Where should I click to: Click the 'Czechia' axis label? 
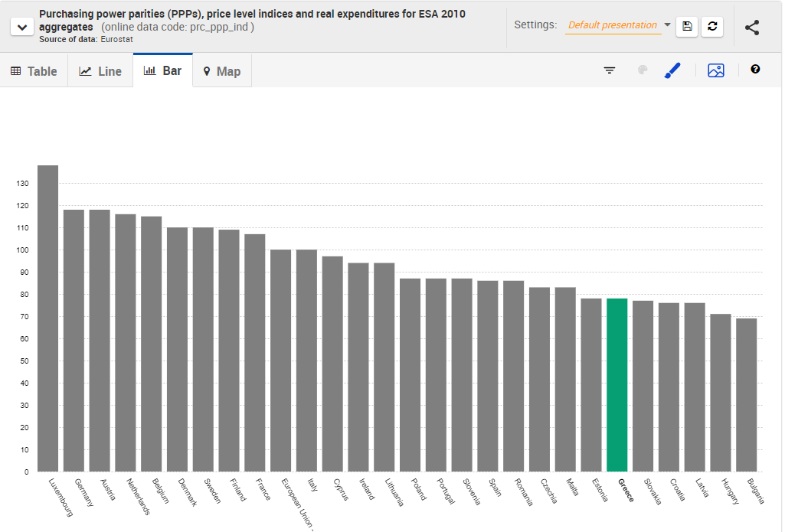548,491
